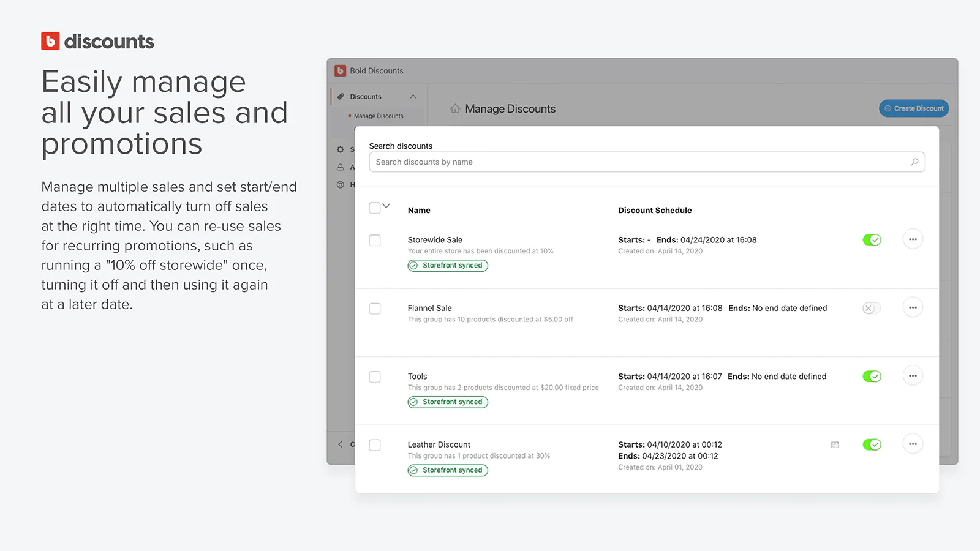Screen dimensions: 980x551
Task: Click 'Ends: 04/24/2020 at 16:08' text
Action: tap(707, 240)
